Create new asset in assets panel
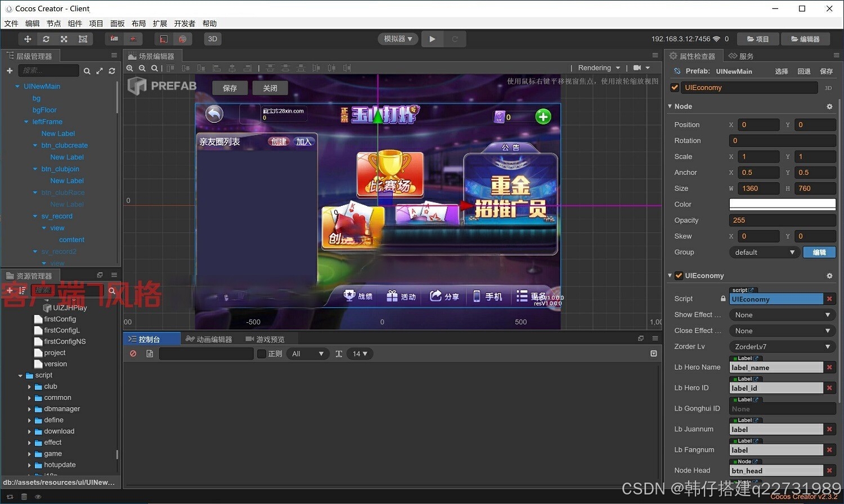This screenshot has width=844, height=504. pos(9,290)
